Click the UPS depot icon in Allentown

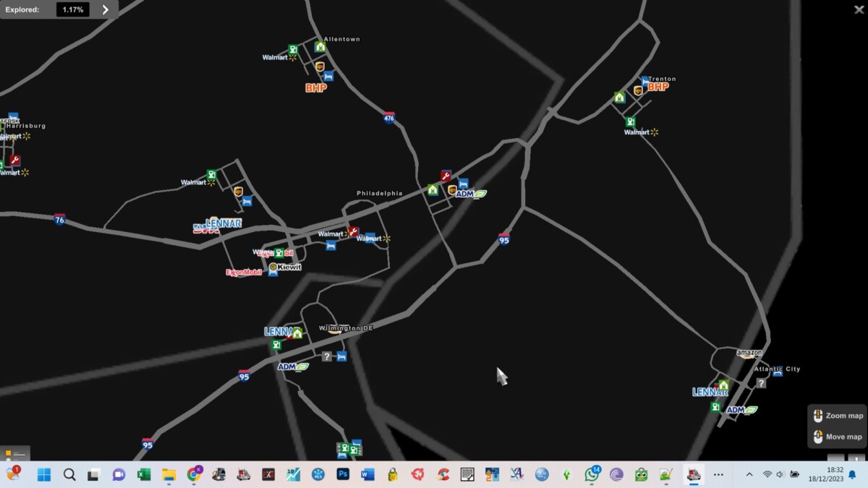click(320, 67)
